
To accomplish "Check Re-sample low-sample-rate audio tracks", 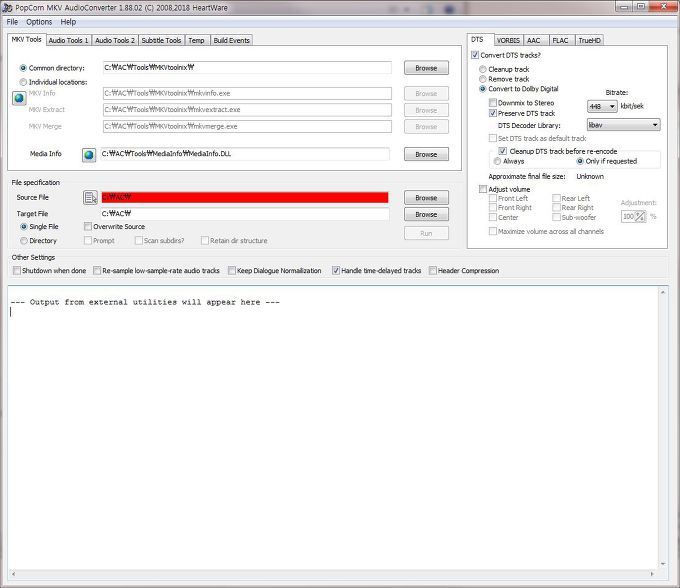I will click(x=97, y=271).
